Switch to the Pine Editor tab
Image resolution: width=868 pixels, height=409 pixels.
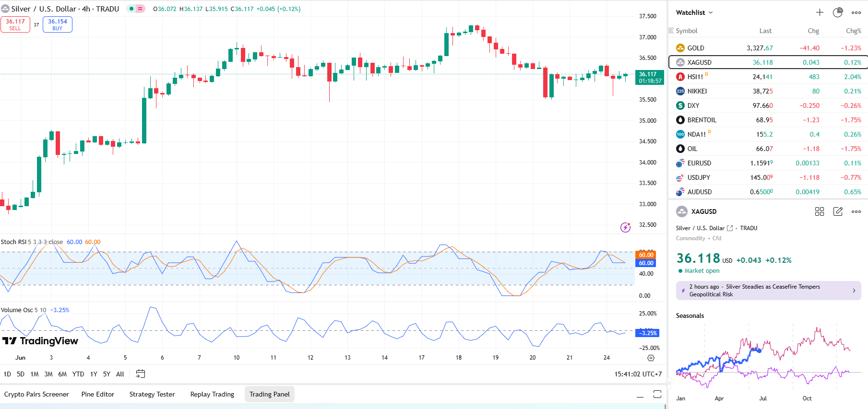[x=98, y=394]
